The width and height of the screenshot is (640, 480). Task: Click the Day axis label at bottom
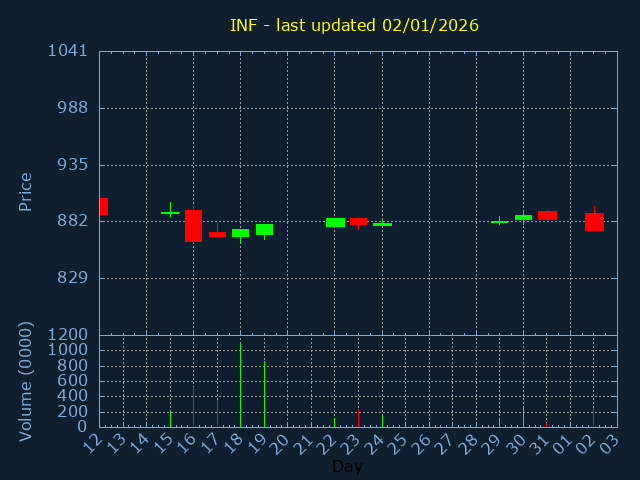point(347,466)
